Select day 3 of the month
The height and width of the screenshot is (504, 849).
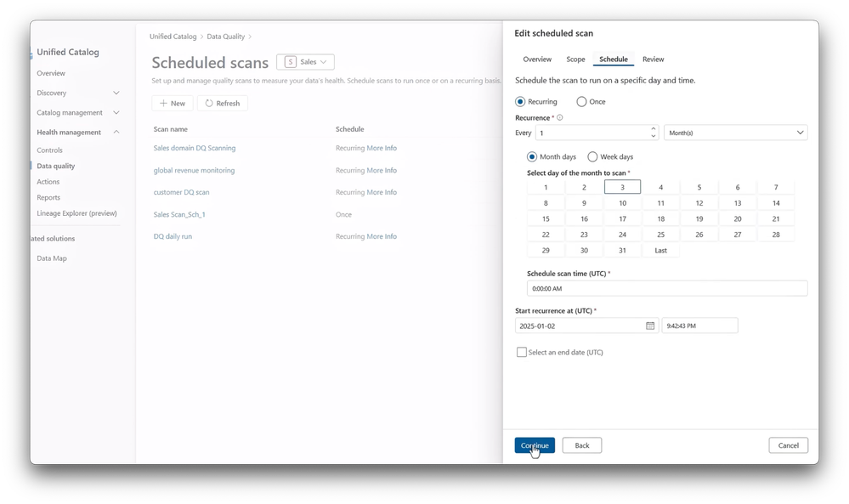622,187
